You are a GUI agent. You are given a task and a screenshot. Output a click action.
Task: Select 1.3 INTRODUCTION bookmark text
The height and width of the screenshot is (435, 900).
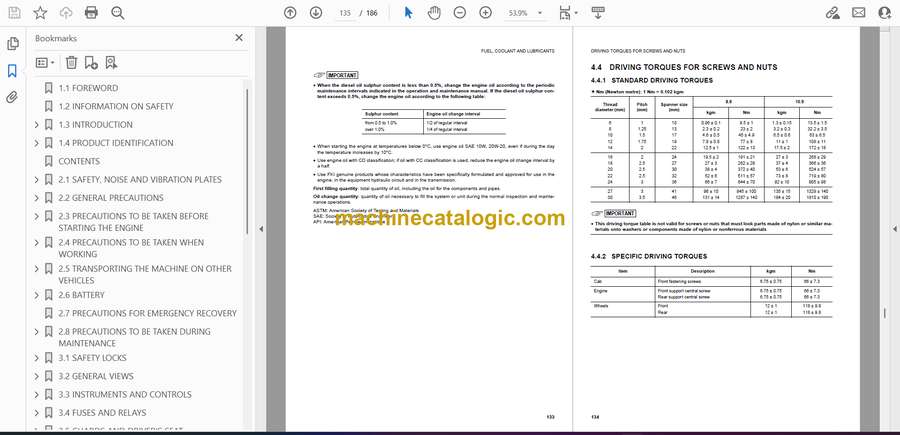pos(95,125)
